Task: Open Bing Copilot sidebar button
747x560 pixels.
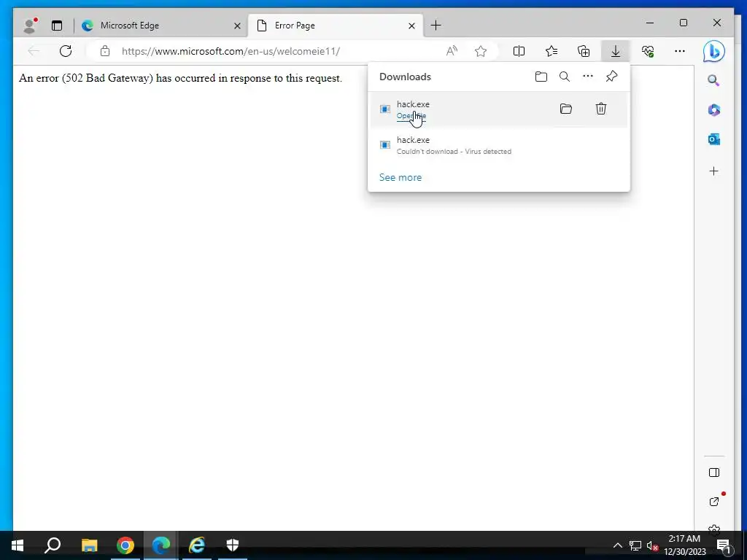Action: 713,52
